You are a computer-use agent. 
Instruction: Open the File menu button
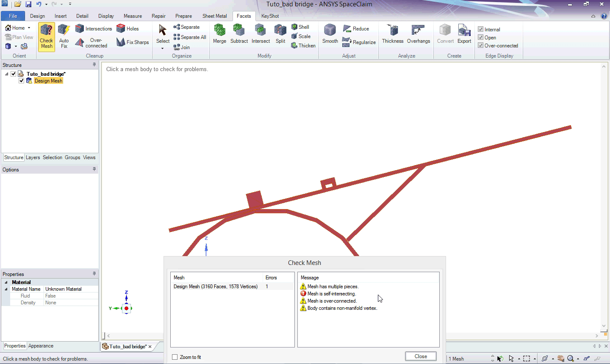(x=13, y=16)
